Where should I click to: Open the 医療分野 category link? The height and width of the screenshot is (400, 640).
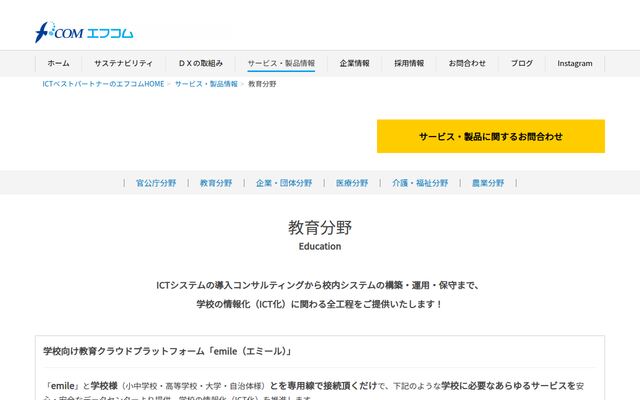[352, 183]
